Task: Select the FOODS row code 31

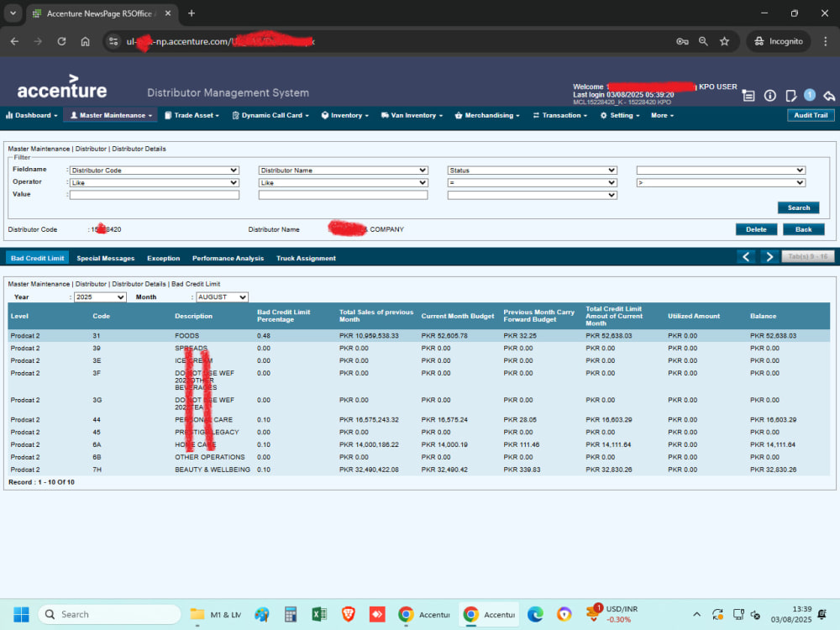Action: pyautogui.click(x=419, y=336)
